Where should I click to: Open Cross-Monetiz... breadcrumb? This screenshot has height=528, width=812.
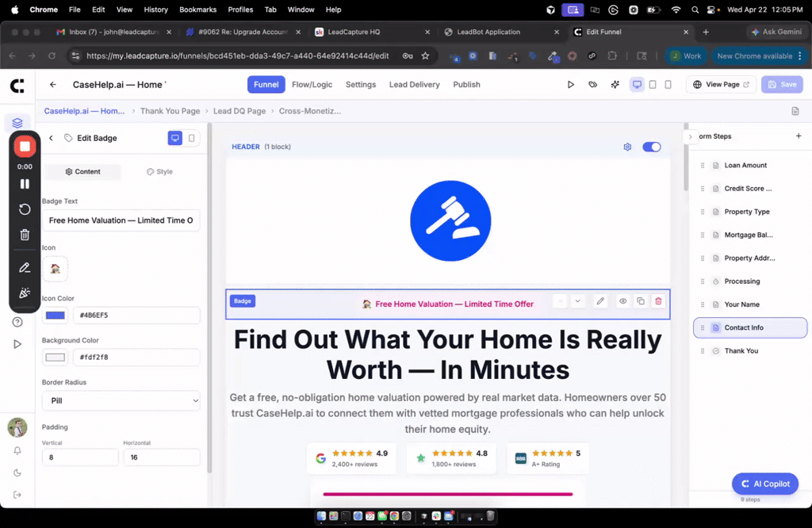coord(310,111)
